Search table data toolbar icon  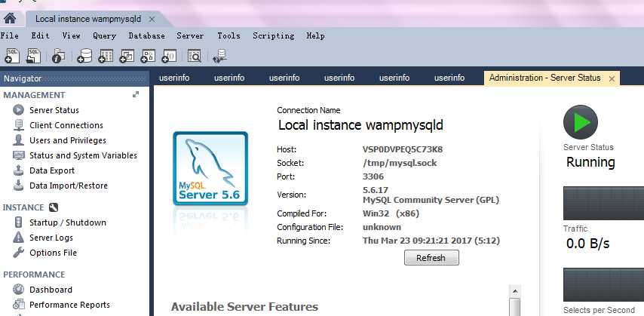194,56
